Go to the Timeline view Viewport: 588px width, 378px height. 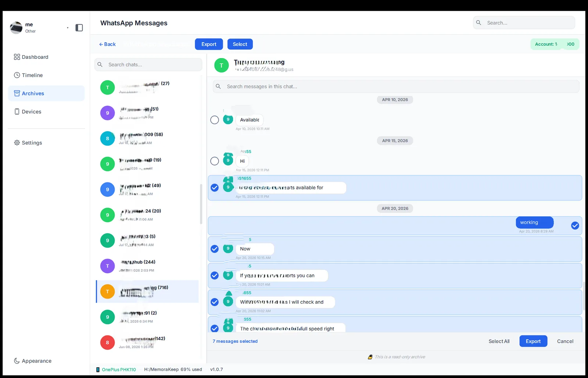pyautogui.click(x=46, y=75)
